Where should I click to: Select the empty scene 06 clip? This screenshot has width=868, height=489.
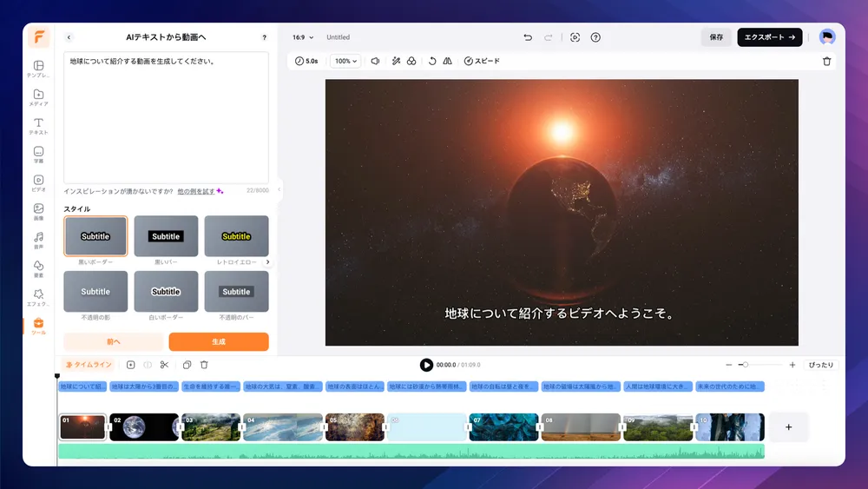click(427, 427)
